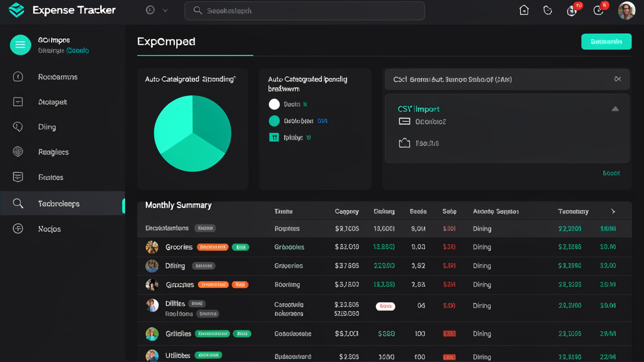Click the Diotapelt sidebar icon
Viewport: 644px width, 362px height.
(x=18, y=102)
